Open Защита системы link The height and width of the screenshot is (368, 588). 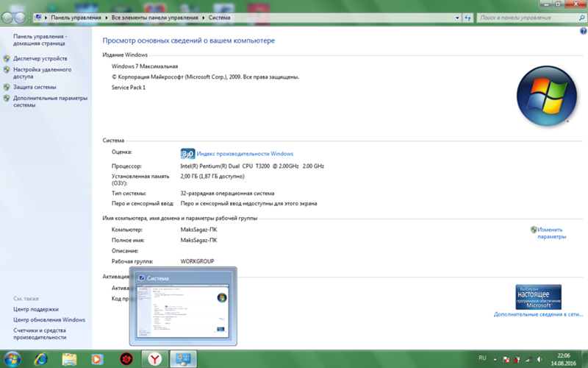(x=35, y=87)
